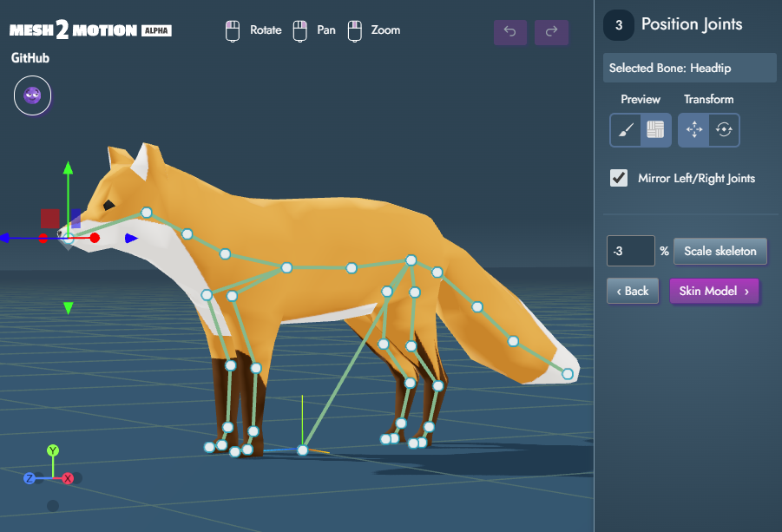
Task: Click the undo arrow button
Action: pyautogui.click(x=510, y=32)
